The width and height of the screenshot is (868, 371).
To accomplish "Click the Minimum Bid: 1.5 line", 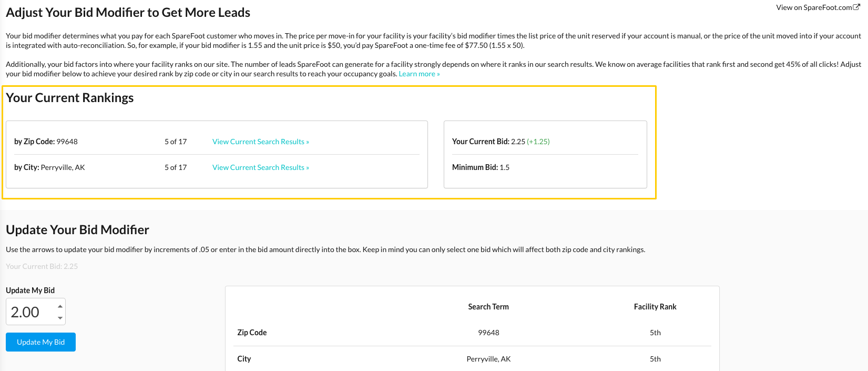I will point(481,167).
